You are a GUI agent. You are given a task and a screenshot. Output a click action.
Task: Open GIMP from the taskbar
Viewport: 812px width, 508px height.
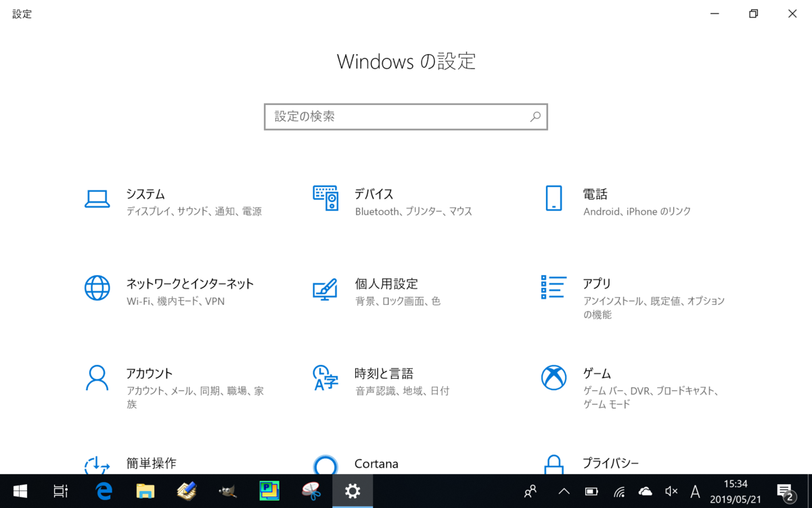228,491
